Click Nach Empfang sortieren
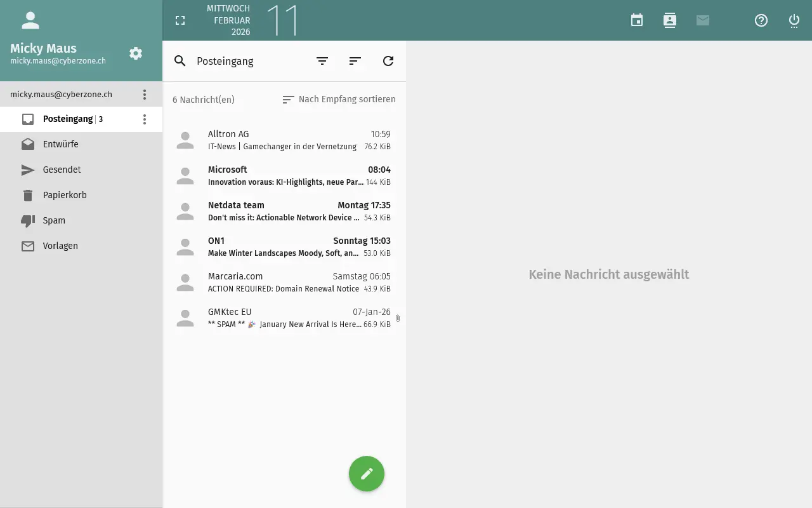The height and width of the screenshot is (508, 812). 339,100
